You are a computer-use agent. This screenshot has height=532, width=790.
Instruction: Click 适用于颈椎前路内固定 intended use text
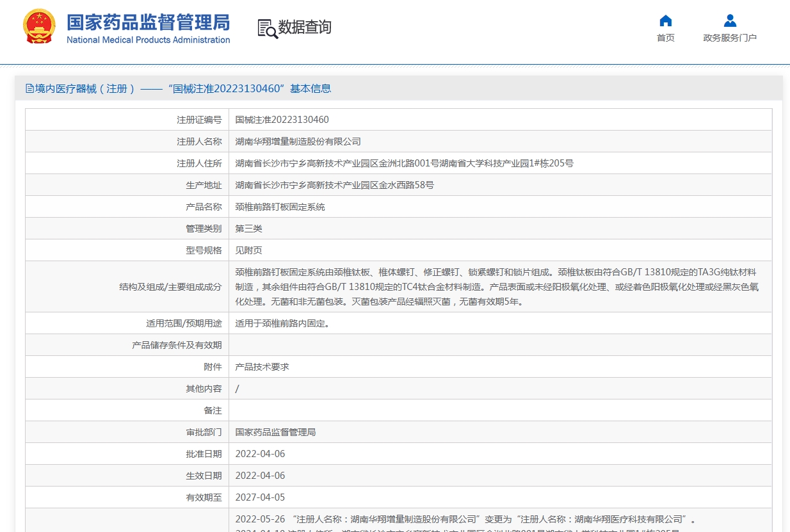click(x=283, y=323)
